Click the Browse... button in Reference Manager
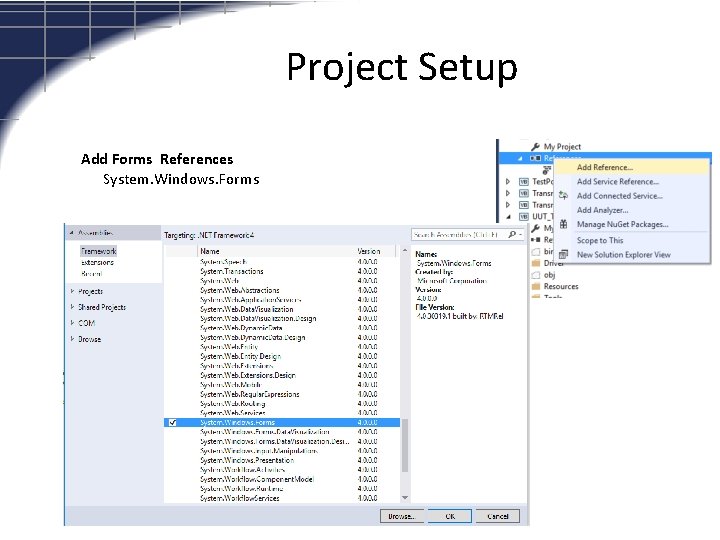The width and height of the screenshot is (720, 540). tap(402, 516)
